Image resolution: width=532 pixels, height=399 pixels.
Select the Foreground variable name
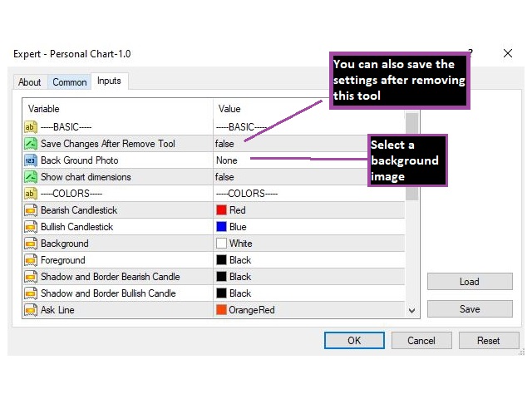click(x=63, y=260)
